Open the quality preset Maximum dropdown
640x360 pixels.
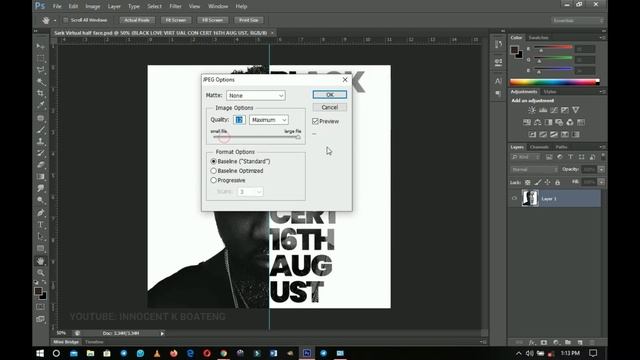[269, 120]
